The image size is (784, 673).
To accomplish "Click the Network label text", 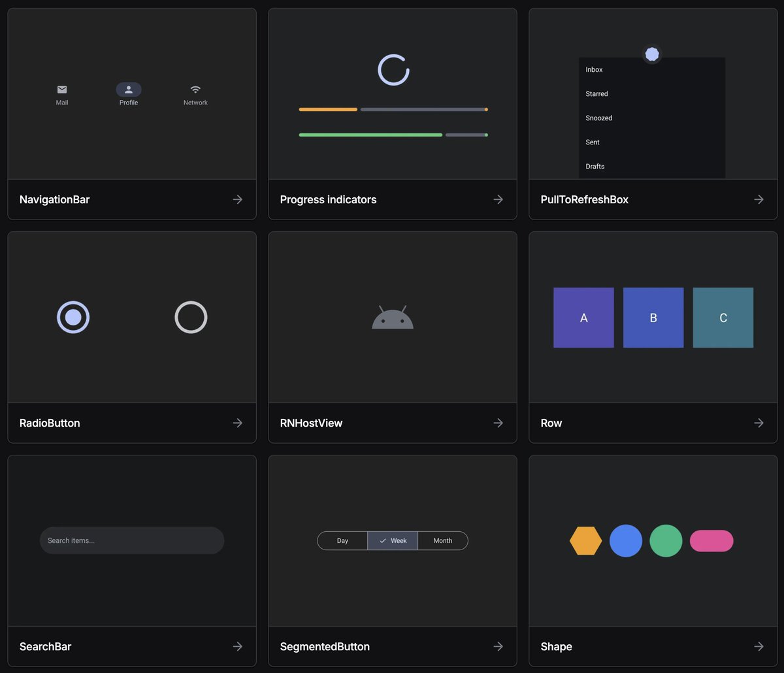I will coord(195,103).
